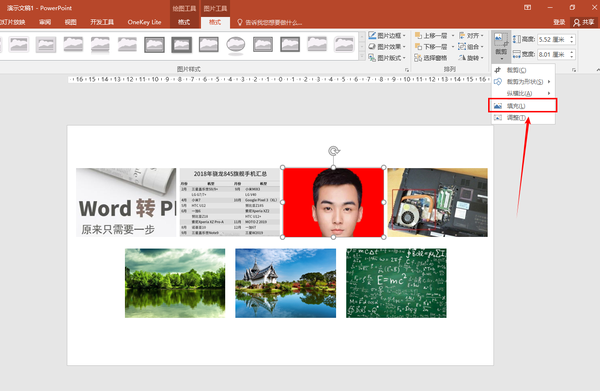This screenshot has height=391, width=600.
Task: Open 图片边框 (Picture Border) dropdown
Action: point(387,36)
